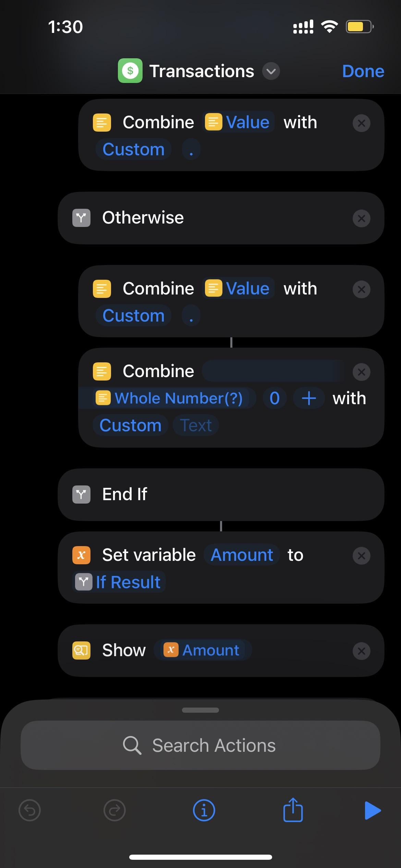Expand the Transactions title dropdown chevron
Viewport: 401px width, 868px height.
[271, 71]
